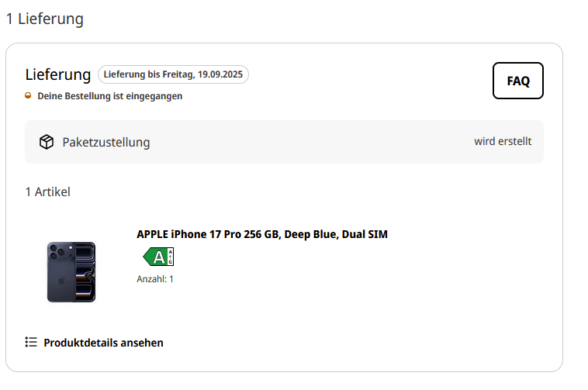Open the Produktdetails ansehen link

point(103,343)
